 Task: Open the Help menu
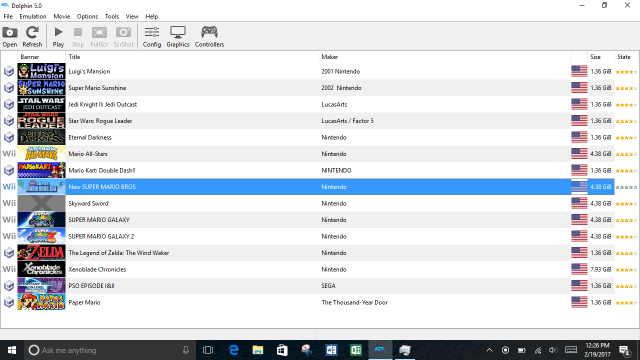(151, 16)
